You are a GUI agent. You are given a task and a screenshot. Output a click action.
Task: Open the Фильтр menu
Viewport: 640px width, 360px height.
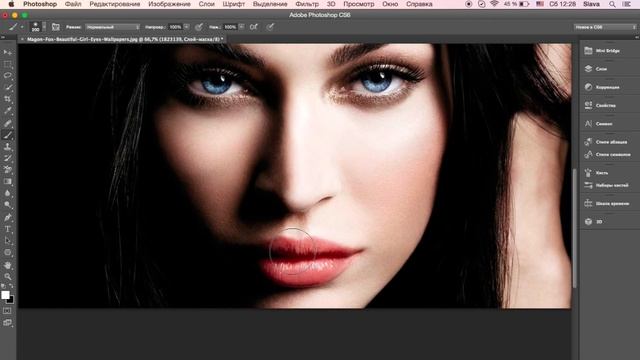[x=307, y=4]
